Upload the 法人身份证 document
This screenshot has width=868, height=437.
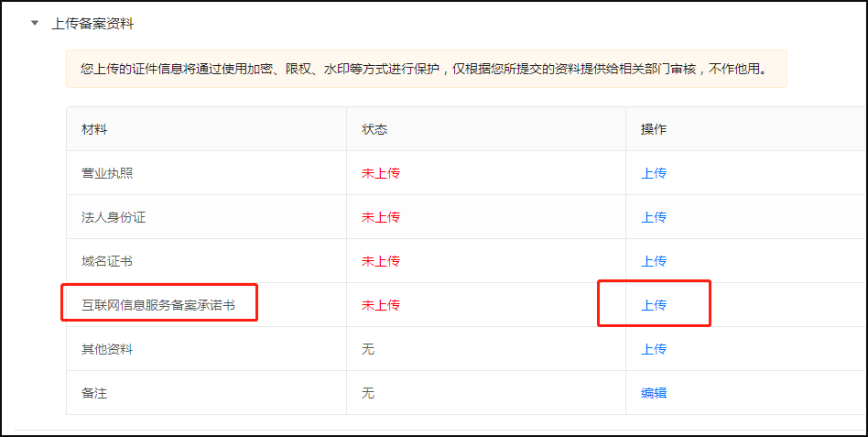pyautogui.click(x=654, y=217)
